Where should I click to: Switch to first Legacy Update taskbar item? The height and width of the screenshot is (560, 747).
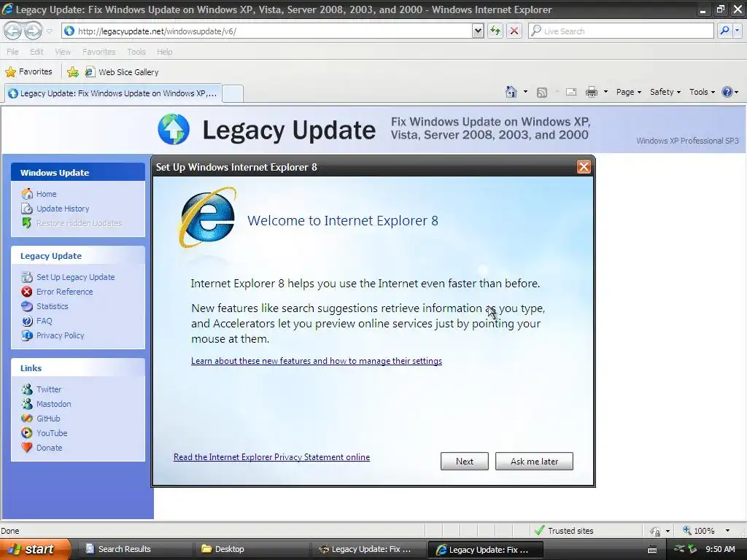pyautogui.click(x=368, y=549)
